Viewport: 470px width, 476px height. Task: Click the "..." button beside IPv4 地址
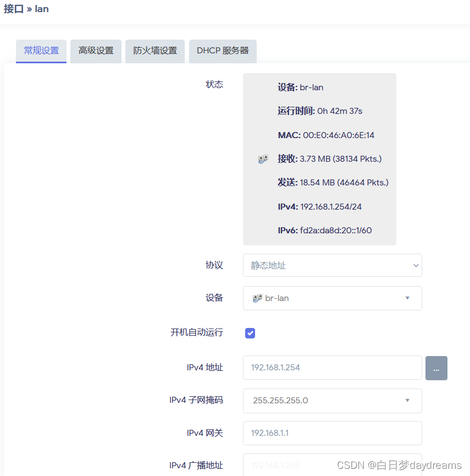[436, 368]
